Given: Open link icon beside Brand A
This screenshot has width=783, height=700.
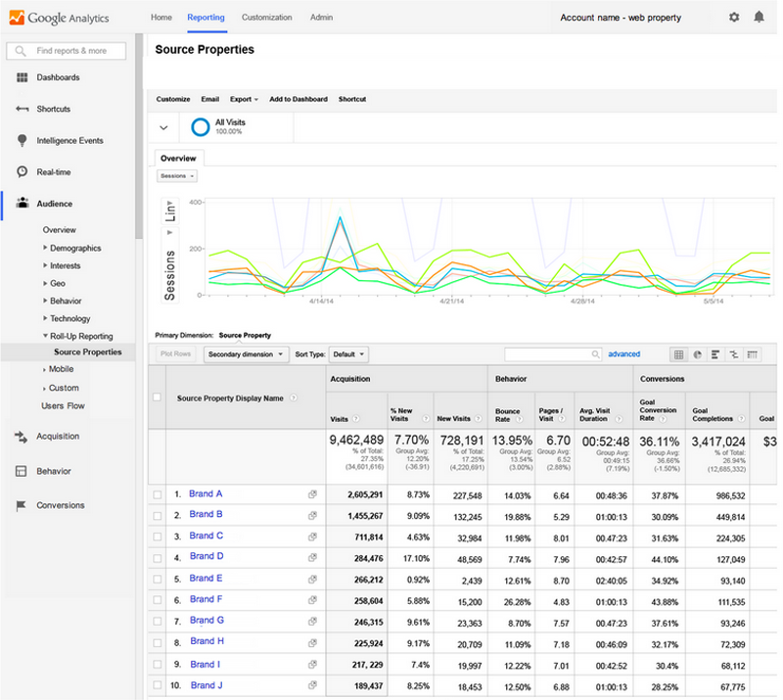Looking at the screenshot, I should (312, 494).
